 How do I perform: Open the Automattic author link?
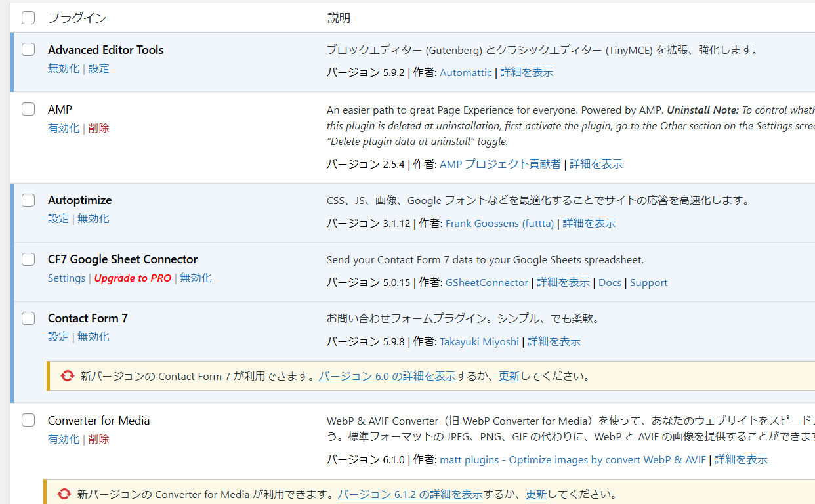click(x=466, y=72)
